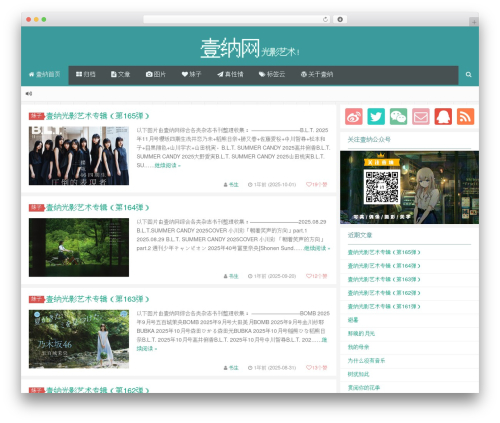
Task: Open the green forest bicycle thumbnail
Action: 79,247
